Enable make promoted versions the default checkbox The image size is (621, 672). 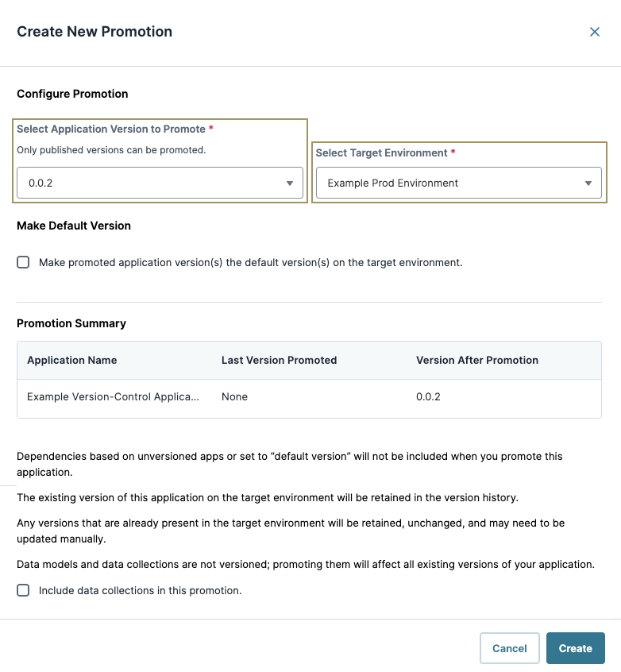23,262
